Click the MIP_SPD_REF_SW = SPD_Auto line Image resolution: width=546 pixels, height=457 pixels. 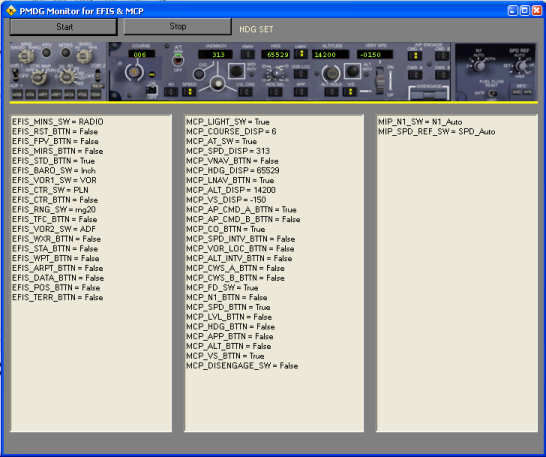(x=437, y=132)
